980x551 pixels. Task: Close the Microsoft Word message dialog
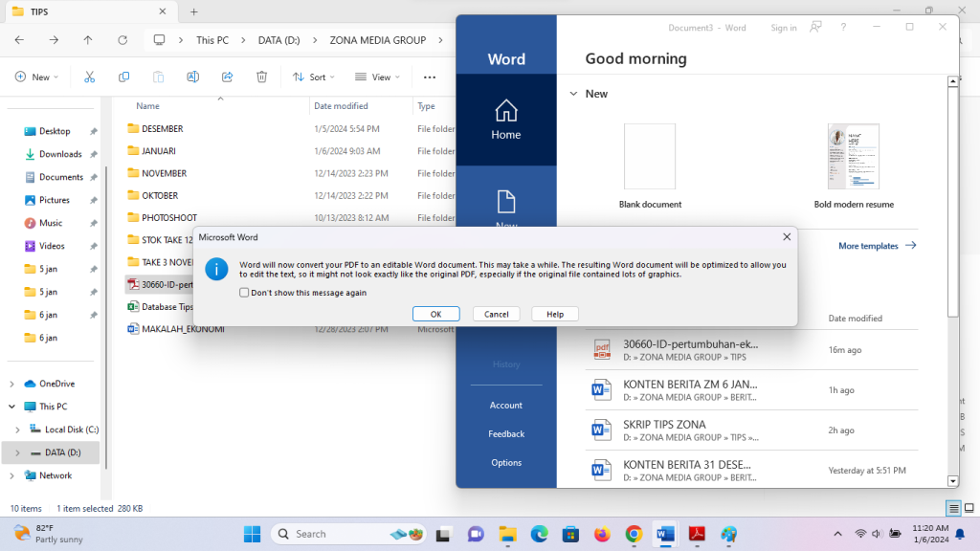(x=787, y=237)
